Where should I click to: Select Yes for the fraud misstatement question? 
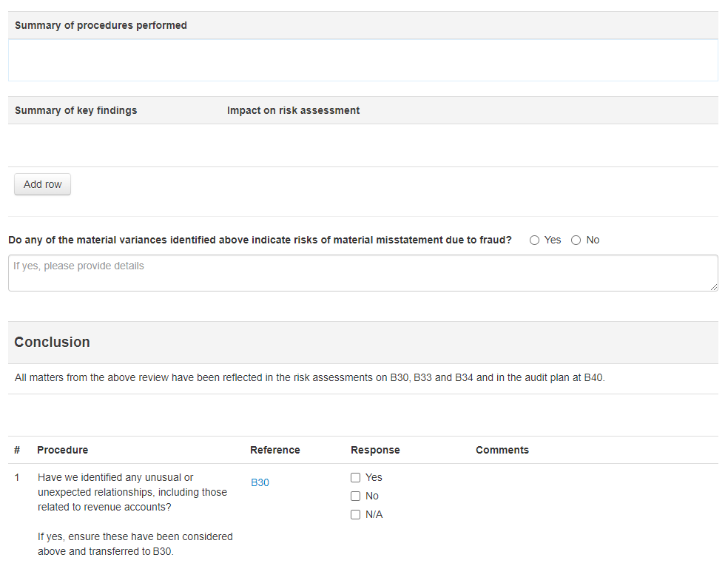[x=534, y=240]
